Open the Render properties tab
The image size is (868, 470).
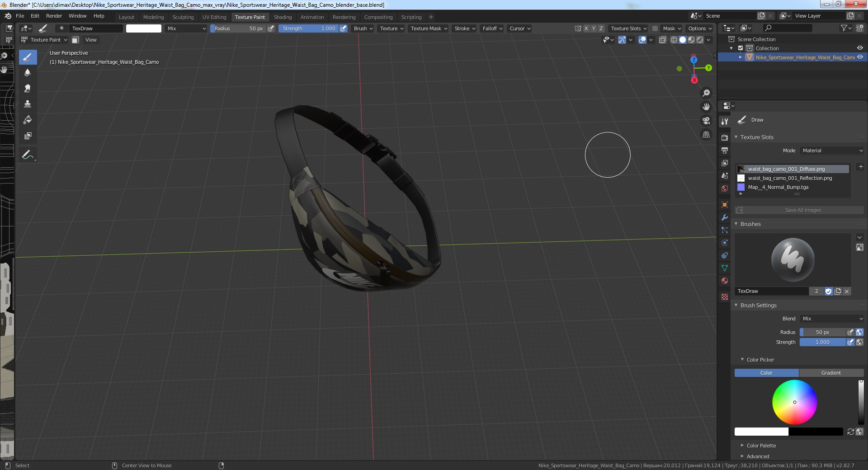[725, 137]
